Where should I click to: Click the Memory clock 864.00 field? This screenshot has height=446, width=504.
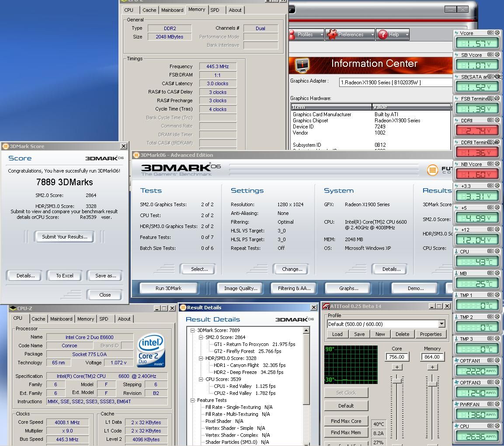[x=432, y=357]
